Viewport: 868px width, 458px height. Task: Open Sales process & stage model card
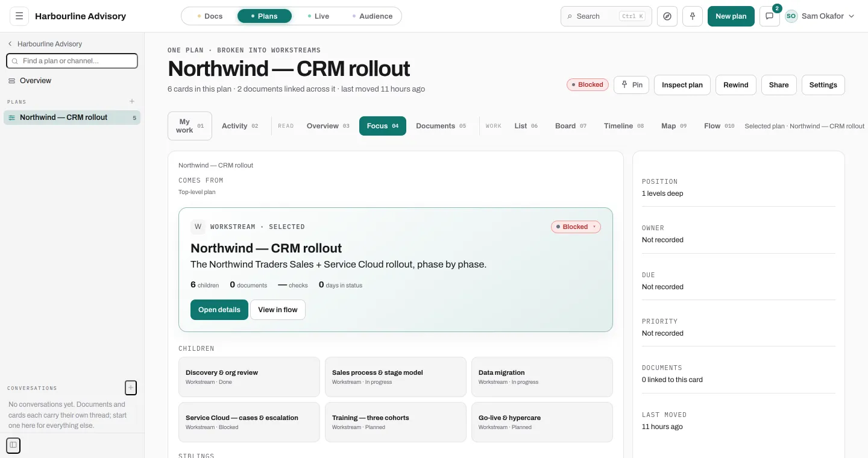click(x=395, y=377)
